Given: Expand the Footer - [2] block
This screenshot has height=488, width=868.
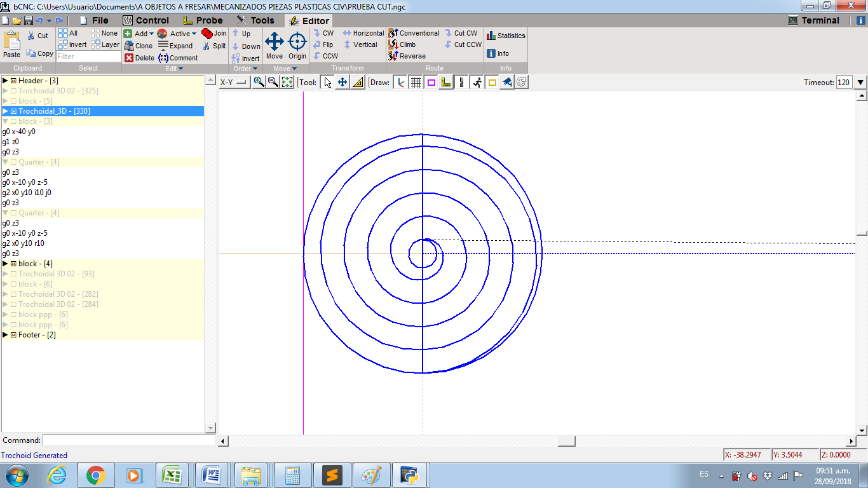Looking at the screenshot, I should point(5,335).
